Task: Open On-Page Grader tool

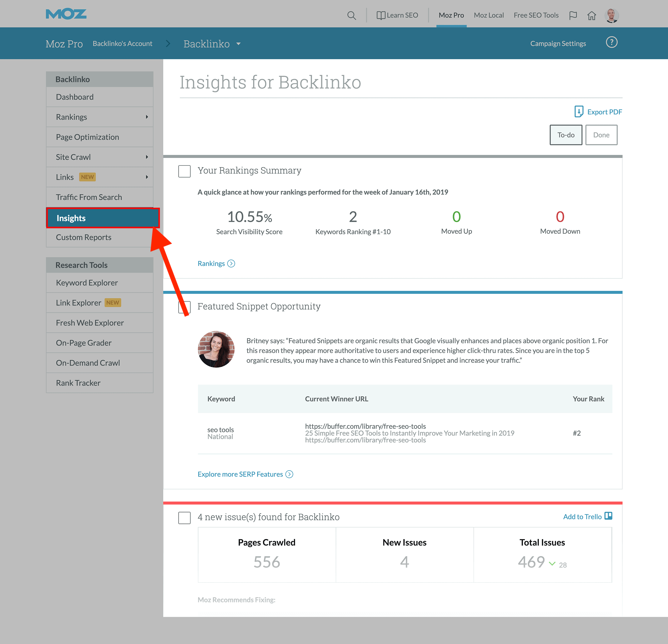Action: click(99, 343)
